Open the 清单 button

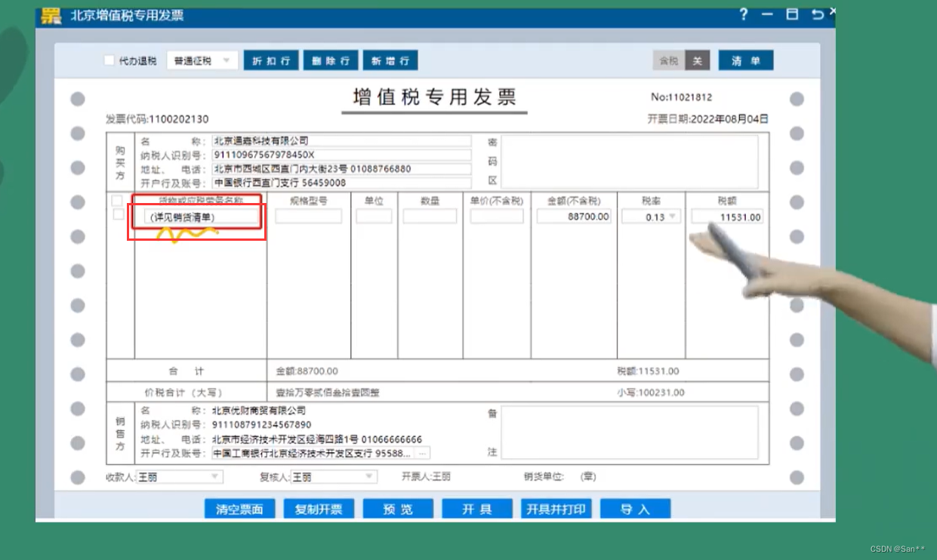point(746,61)
